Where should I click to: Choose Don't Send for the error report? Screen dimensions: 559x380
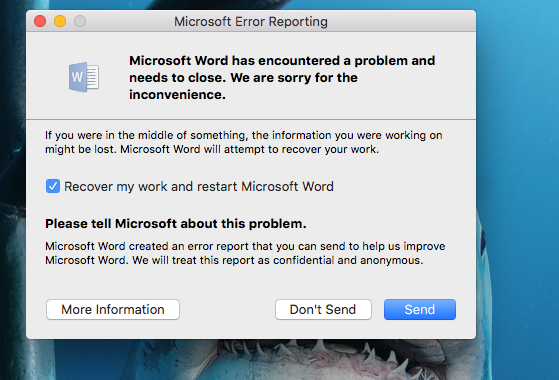pyautogui.click(x=323, y=309)
